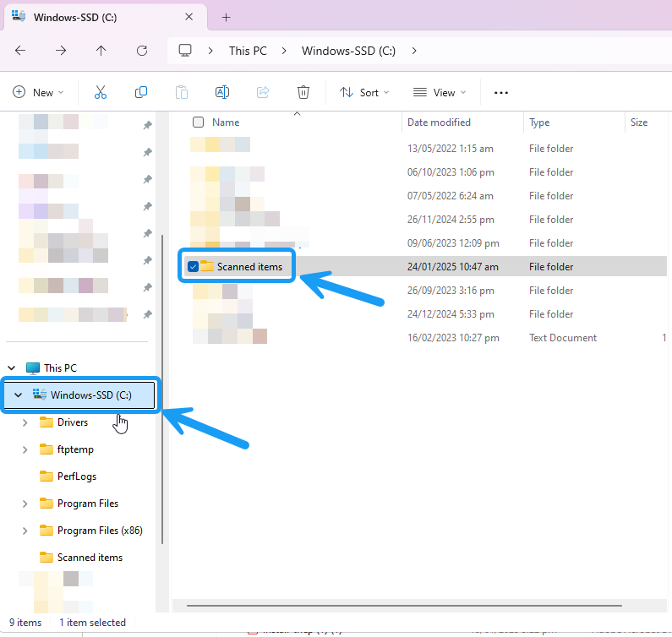Click the 24/01/2025 10:47 am date cell

pyautogui.click(x=452, y=266)
